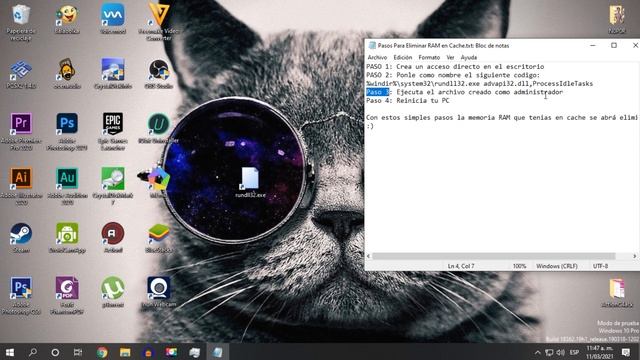
Task: Open Adobe Illustrator shortcut
Action: (x=21, y=186)
